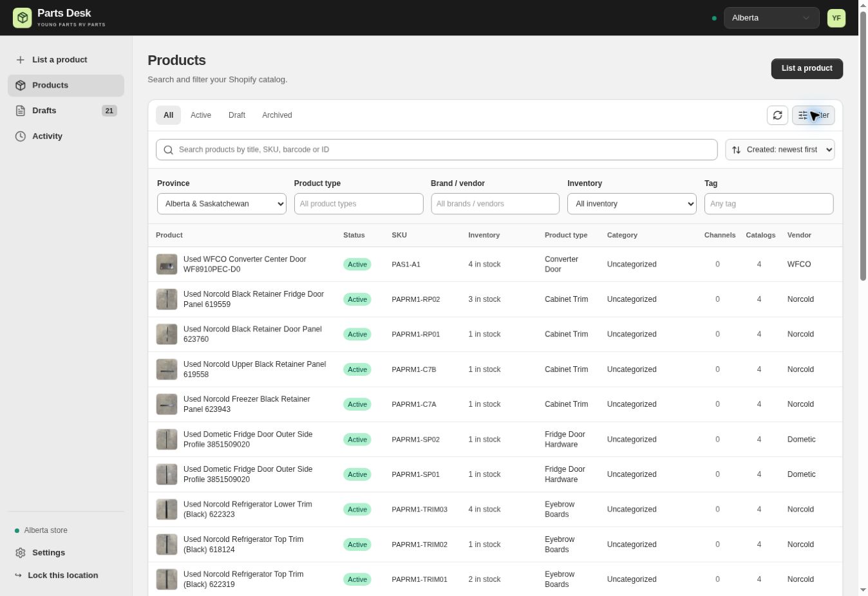This screenshot has height=596, width=868.
Task: Open Drafts in the sidebar
Action: [66, 111]
